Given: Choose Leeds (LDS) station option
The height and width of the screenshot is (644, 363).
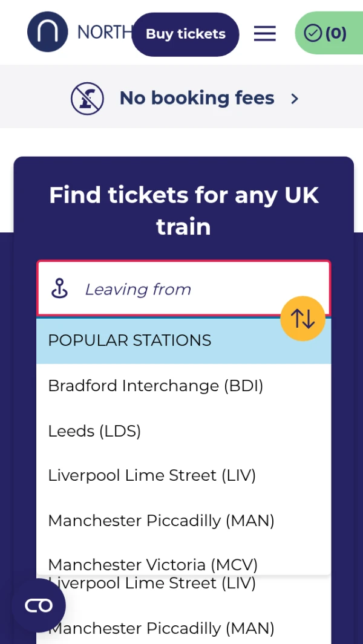Looking at the screenshot, I should pos(94,431).
